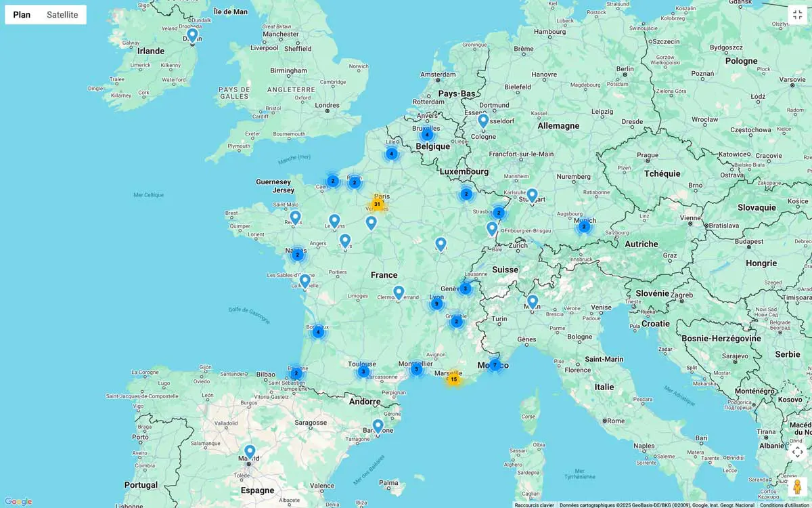Click the Street View pegman icon
Image resolution: width=812 pixels, height=508 pixels.
click(797, 486)
